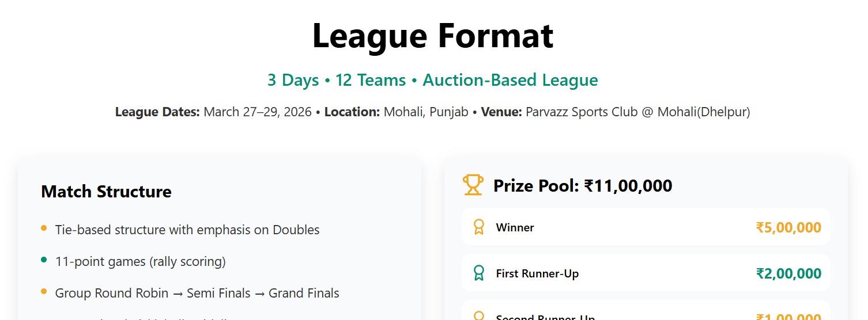
Task: Click the trophy icon beside Prize Pool
Action: [x=473, y=185]
